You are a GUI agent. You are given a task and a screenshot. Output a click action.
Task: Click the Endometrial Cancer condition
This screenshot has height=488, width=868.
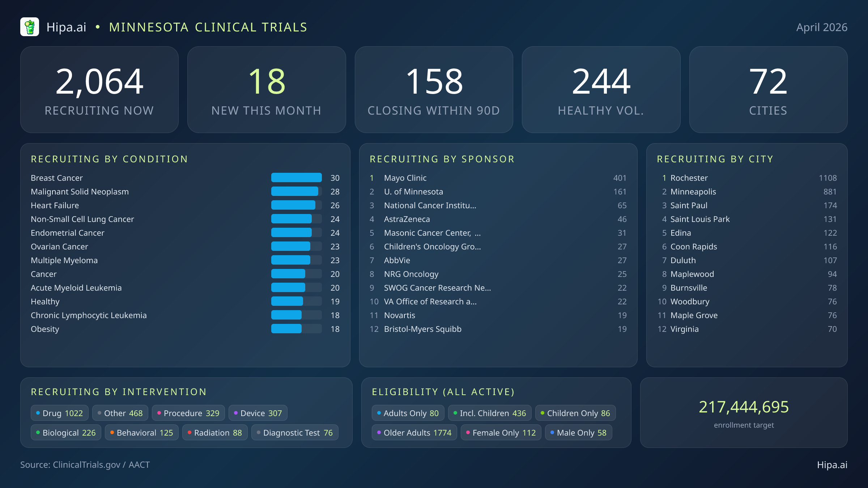coord(68,233)
